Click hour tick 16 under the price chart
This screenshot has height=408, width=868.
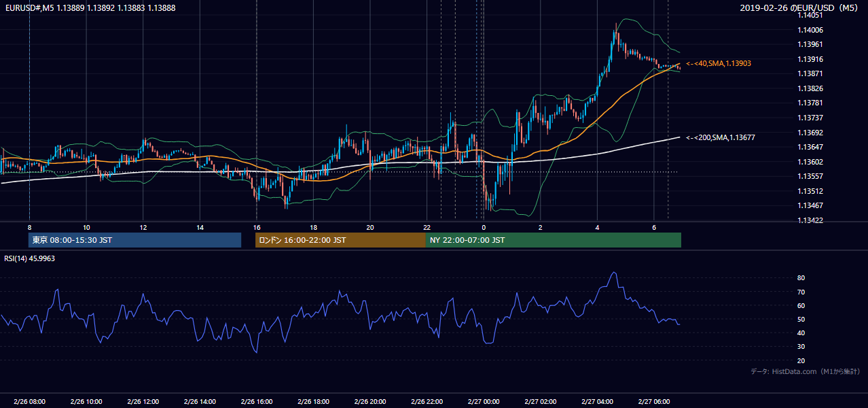[x=256, y=227]
